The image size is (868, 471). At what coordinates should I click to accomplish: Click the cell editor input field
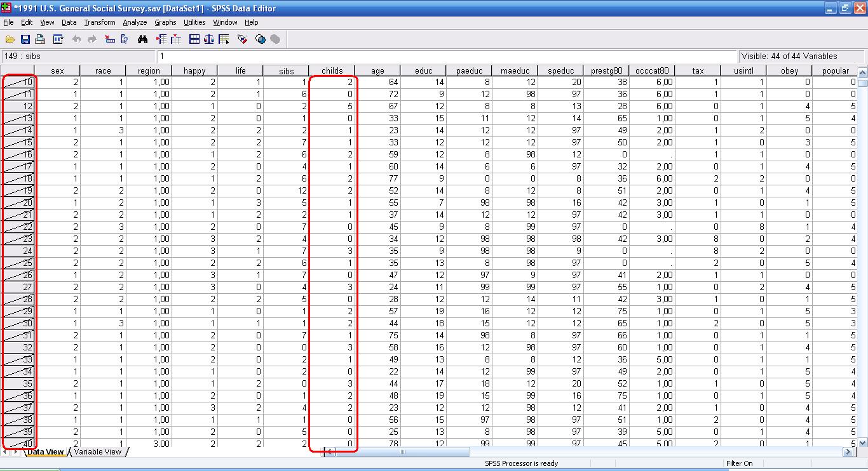(448, 56)
